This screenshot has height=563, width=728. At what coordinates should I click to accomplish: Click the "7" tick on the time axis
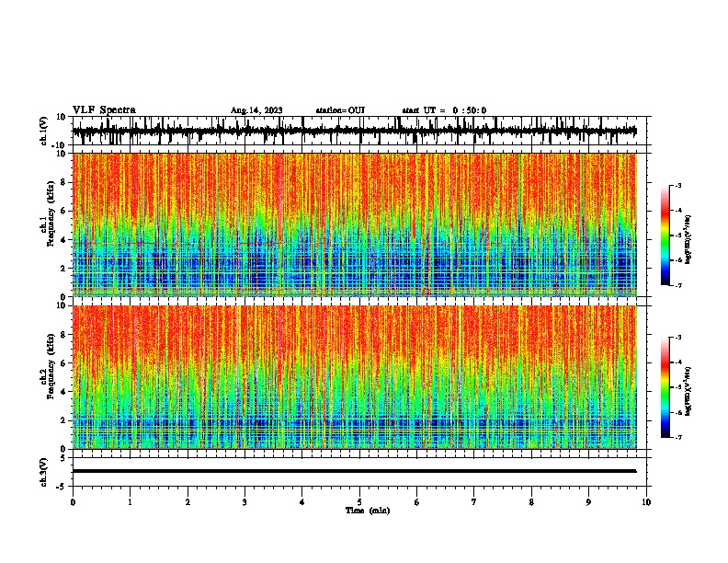click(x=474, y=502)
